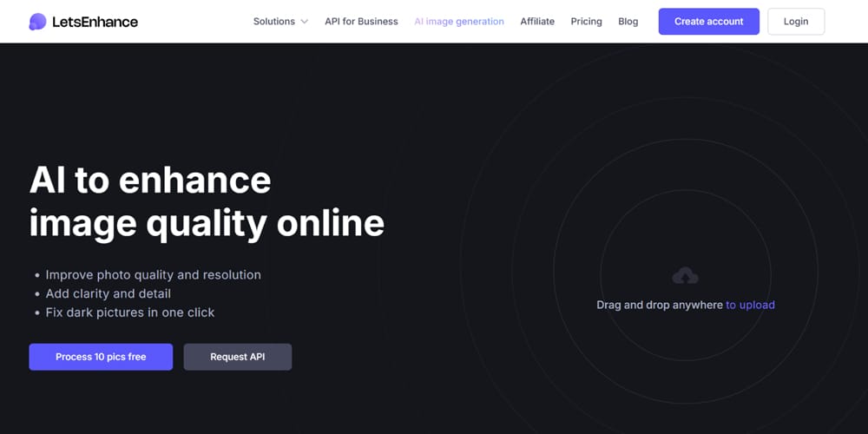This screenshot has height=434, width=868.
Task: Click "Fix dark pictures in one click" bullet
Action: coord(129,312)
